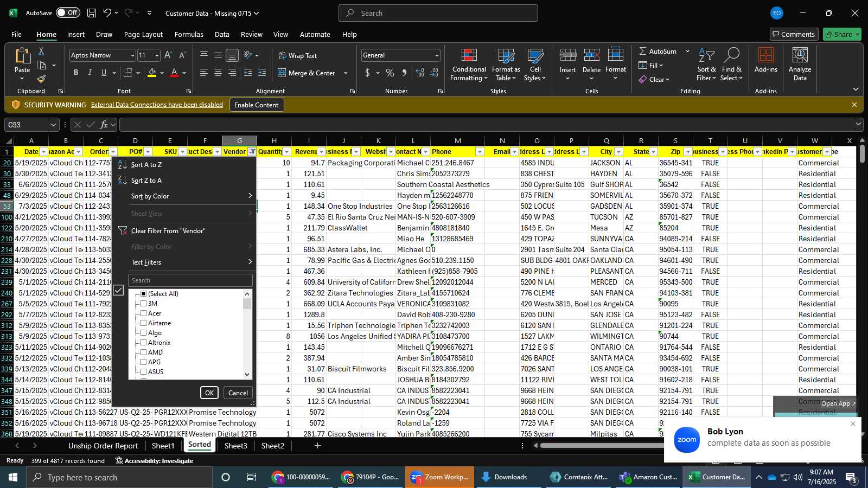
Task: Click the Wrap Text button
Action: [x=298, y=55]
